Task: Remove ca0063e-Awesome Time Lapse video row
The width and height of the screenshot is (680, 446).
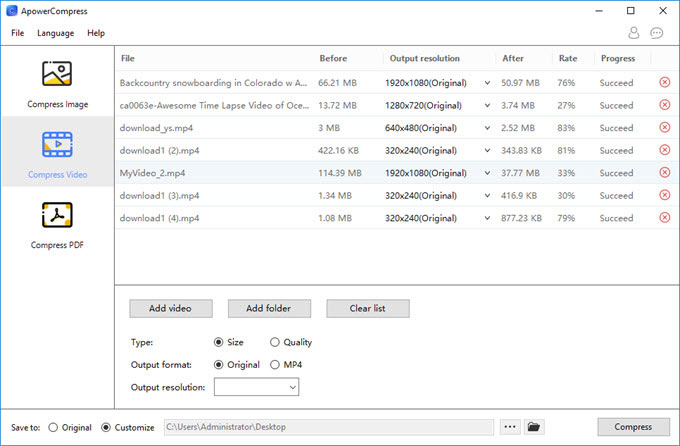Action: (x=664, y=105)
